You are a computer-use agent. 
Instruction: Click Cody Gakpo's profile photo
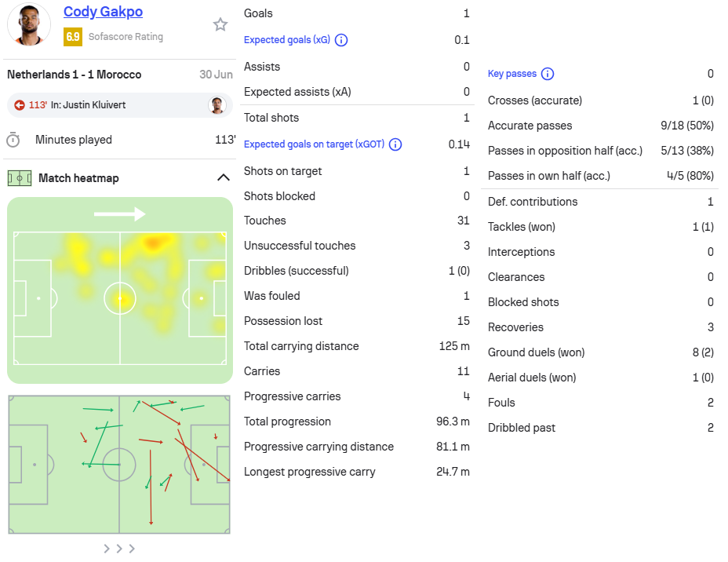[x=29, y=24]
